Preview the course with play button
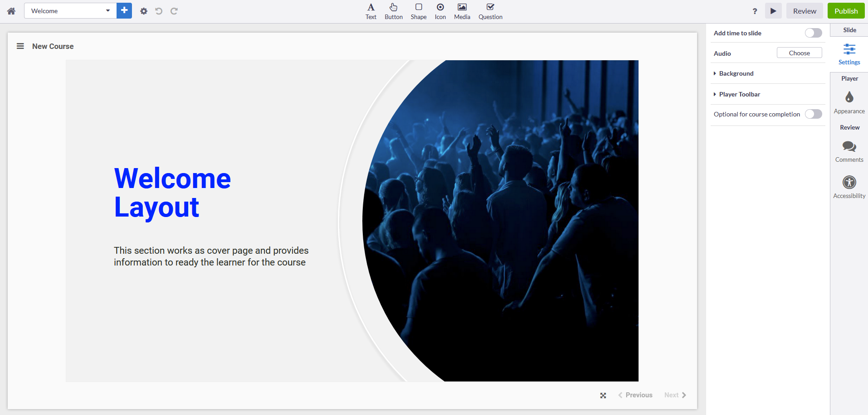 click(773, 11)
